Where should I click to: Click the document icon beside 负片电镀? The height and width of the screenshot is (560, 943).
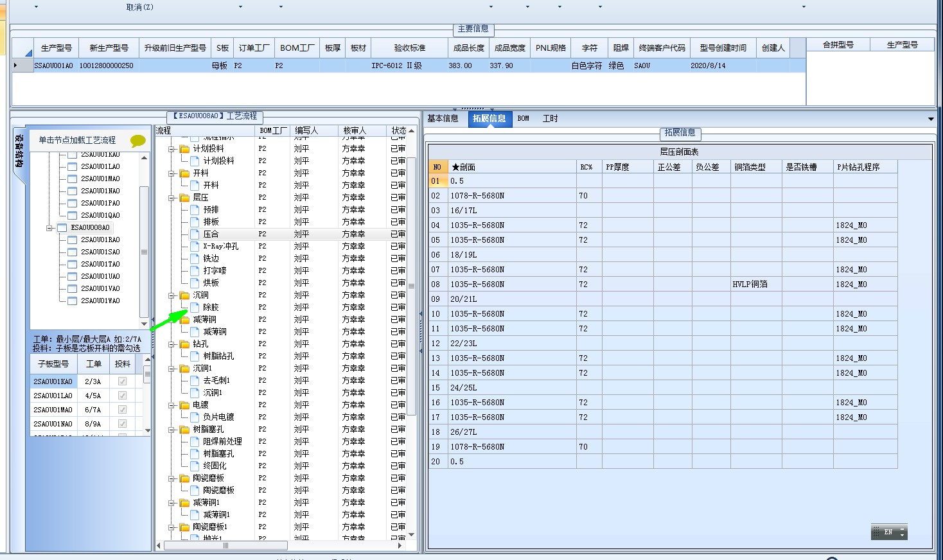(195, 417)
